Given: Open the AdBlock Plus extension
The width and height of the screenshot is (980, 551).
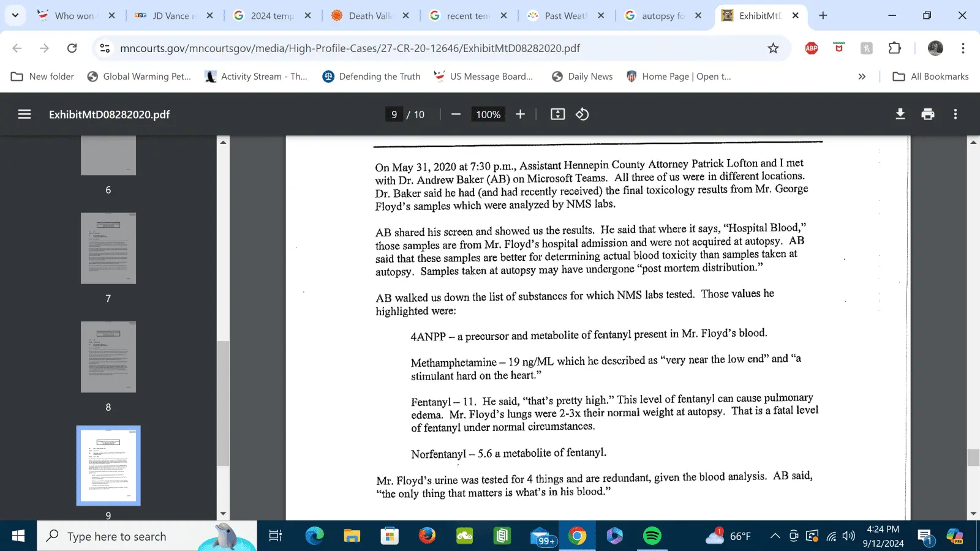Looking at the screenshot, I should click(x=812, y=48).
